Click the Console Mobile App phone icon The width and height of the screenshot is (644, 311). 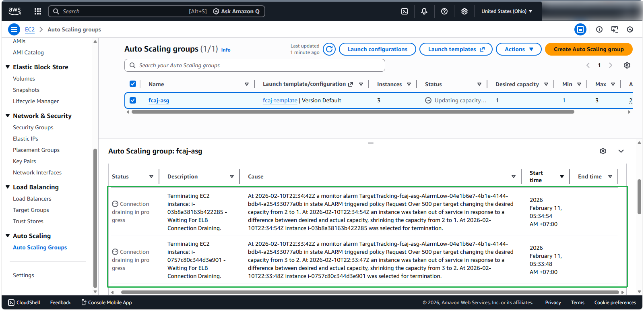(x=84, y=302)
